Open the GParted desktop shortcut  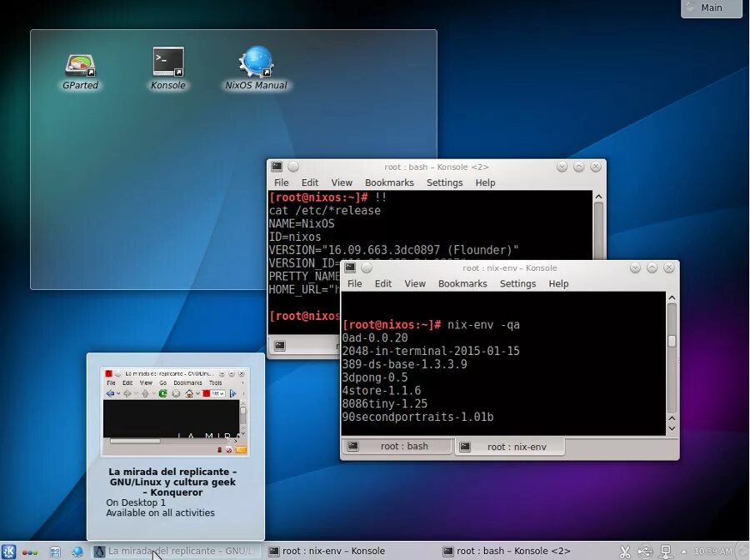[x=80, y=72]
